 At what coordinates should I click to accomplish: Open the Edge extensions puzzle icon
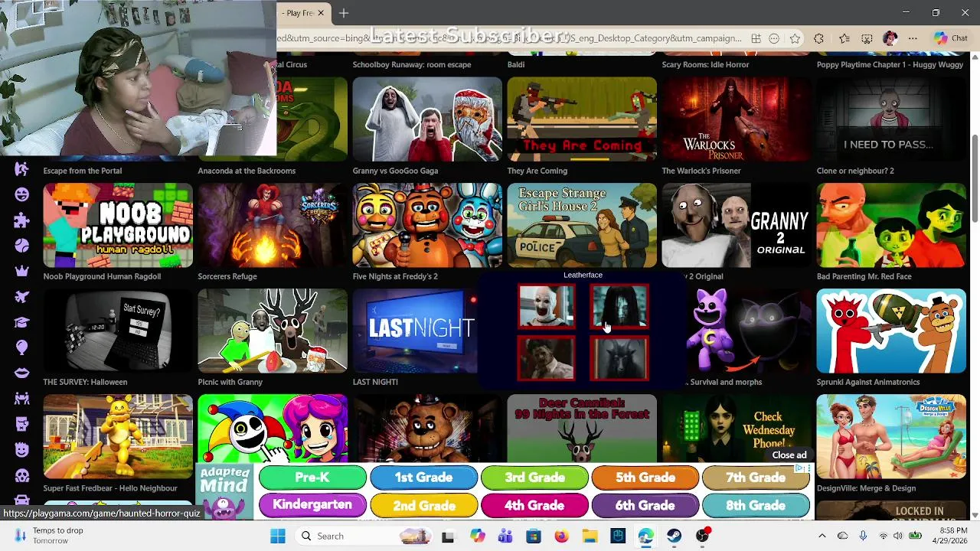point(819,38)
